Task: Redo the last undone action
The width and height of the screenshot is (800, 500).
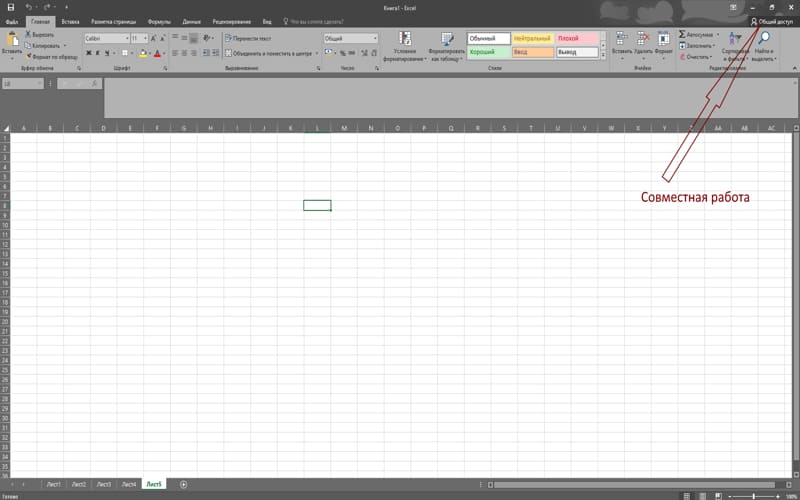Action: [x=47, y=7]
